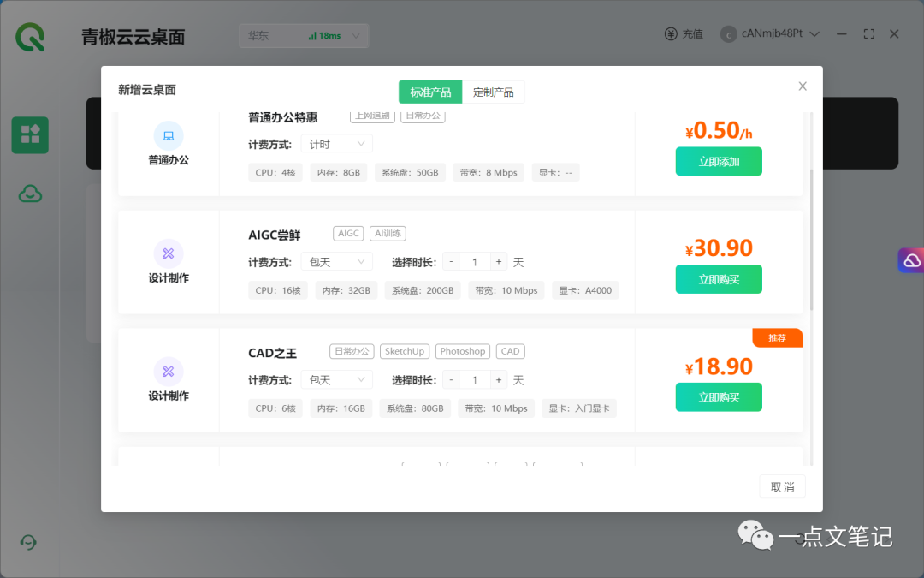Switch to 标准产品 tab
Screen dimensions: 924x578
pyautogui.click(x=430, y=92)
